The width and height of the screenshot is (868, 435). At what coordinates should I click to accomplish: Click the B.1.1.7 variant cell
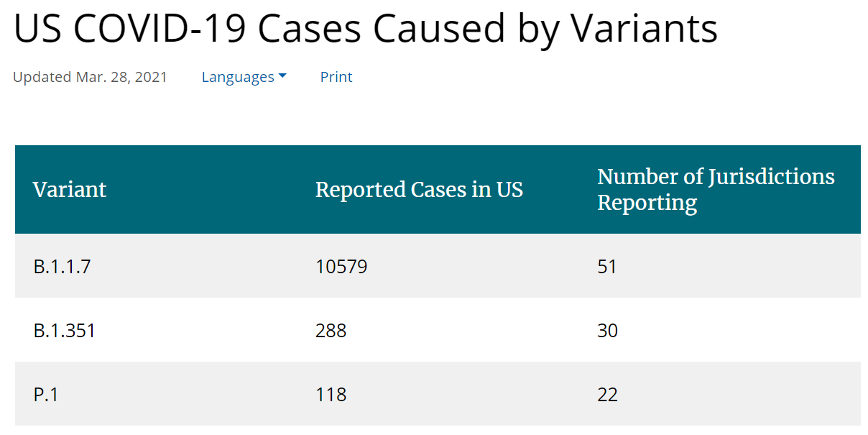point(63,267)
